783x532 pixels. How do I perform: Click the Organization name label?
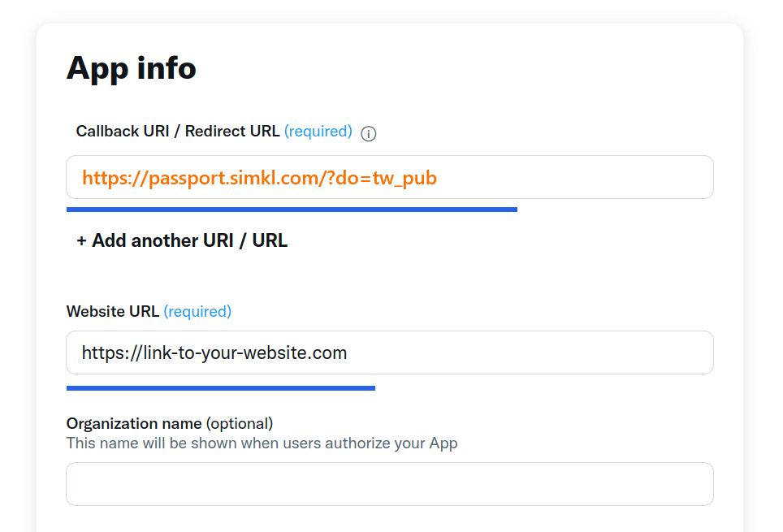pos(134,423)
